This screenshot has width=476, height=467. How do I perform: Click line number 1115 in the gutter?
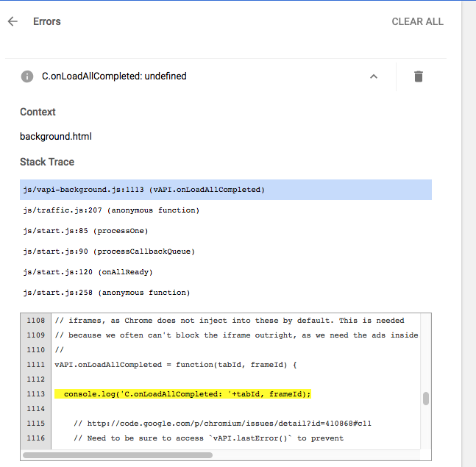[x=35, y=424]
